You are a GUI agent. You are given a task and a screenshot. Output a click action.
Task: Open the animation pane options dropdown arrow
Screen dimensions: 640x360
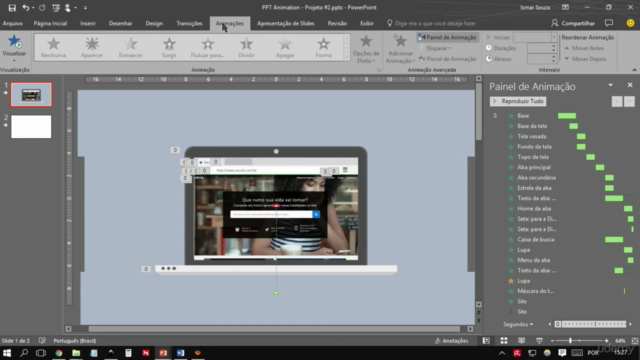click(x=611, y=85)
